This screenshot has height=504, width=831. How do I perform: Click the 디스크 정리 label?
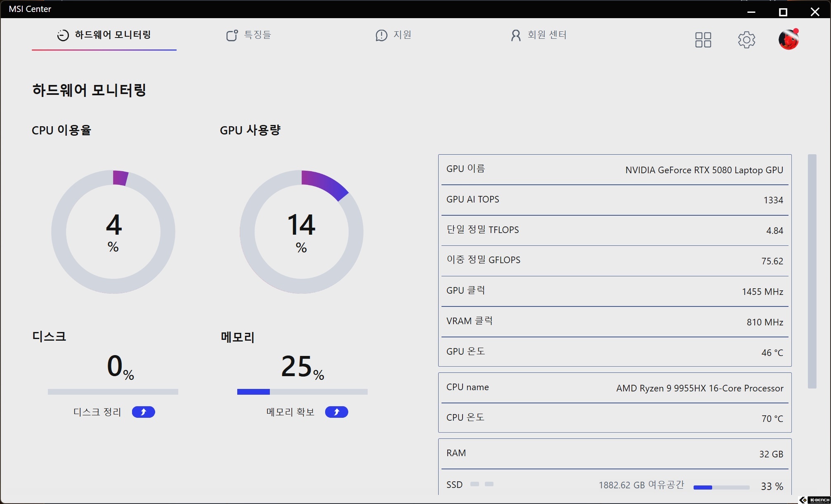(97, 412)
